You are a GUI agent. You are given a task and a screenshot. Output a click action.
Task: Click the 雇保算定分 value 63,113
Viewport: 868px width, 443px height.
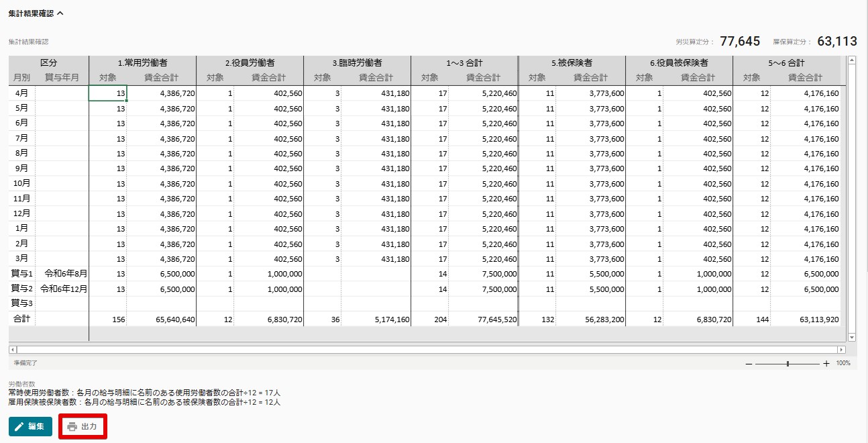tap(837, 42)
